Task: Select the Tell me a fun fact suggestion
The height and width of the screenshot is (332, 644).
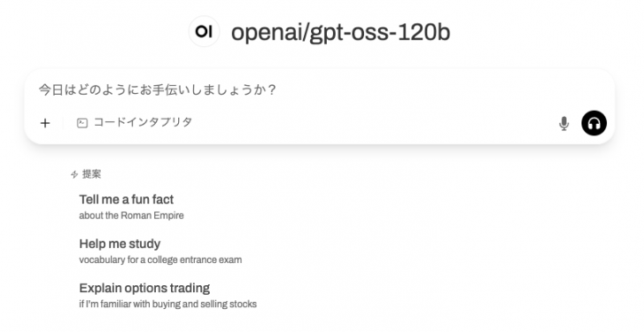Action: [131, 207]
